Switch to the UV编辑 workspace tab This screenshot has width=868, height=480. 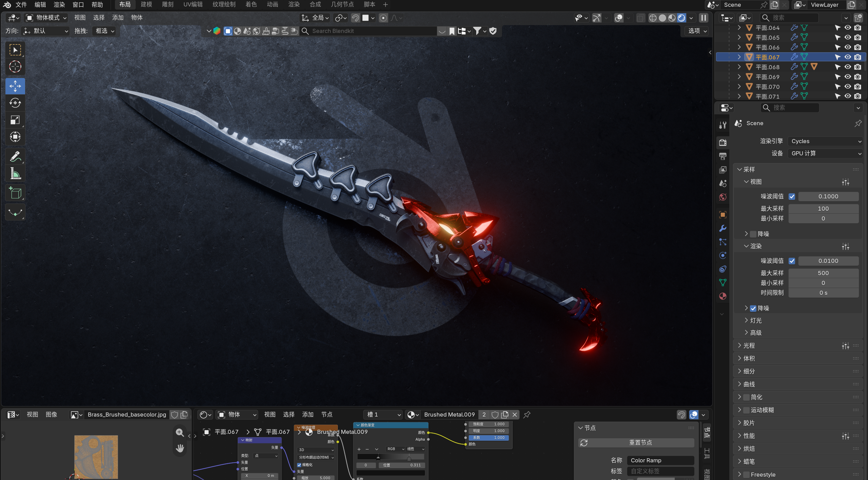[x=193, y=4]
